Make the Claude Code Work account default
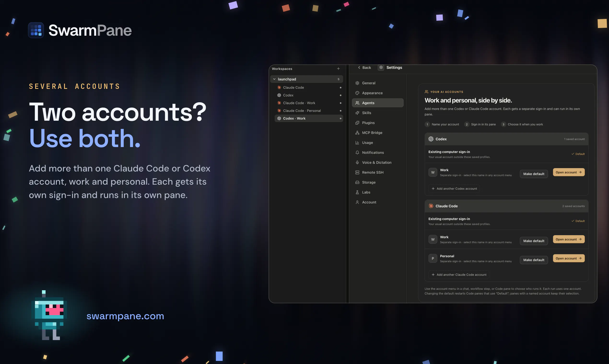609x364 pixels. click(x=534, y=241)
